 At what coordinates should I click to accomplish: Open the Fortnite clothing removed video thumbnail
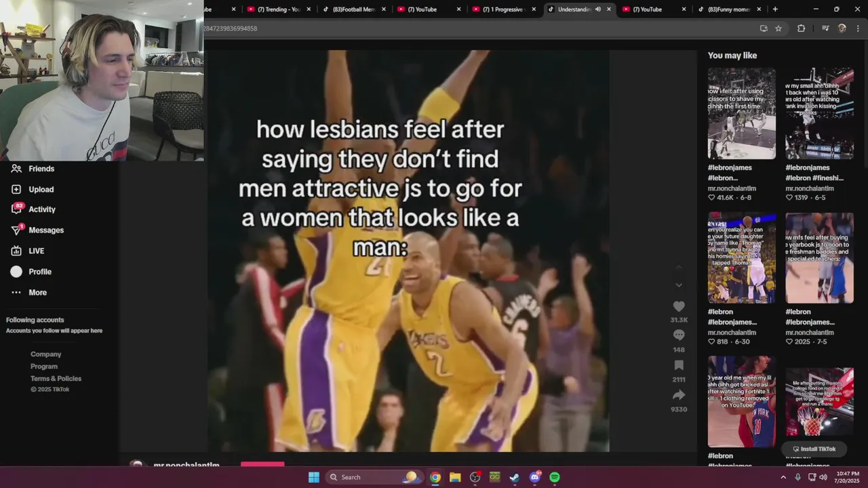point(742,402)
